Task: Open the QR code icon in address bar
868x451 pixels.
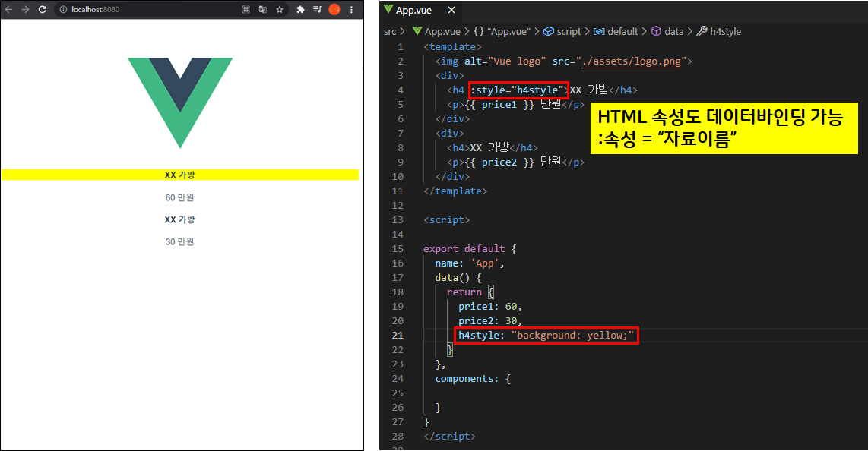Action: 246,9
